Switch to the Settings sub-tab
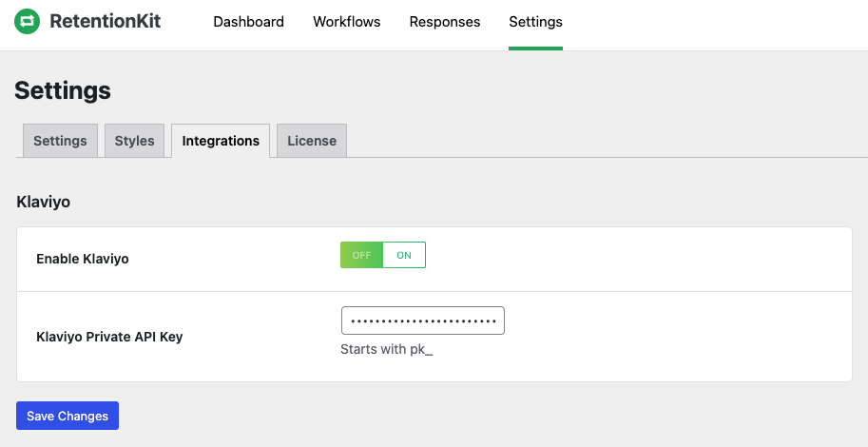868x447 pixels. click(60, 141)
